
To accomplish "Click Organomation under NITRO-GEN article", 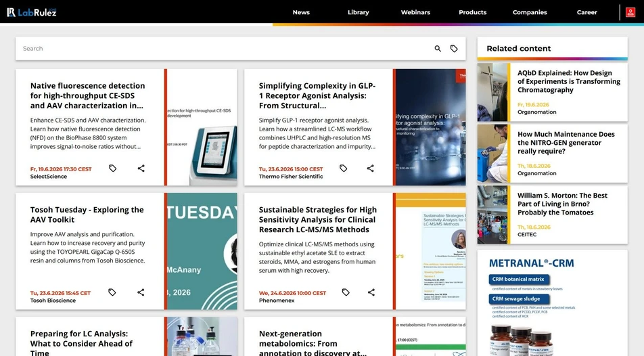I will tap(537, 173).
